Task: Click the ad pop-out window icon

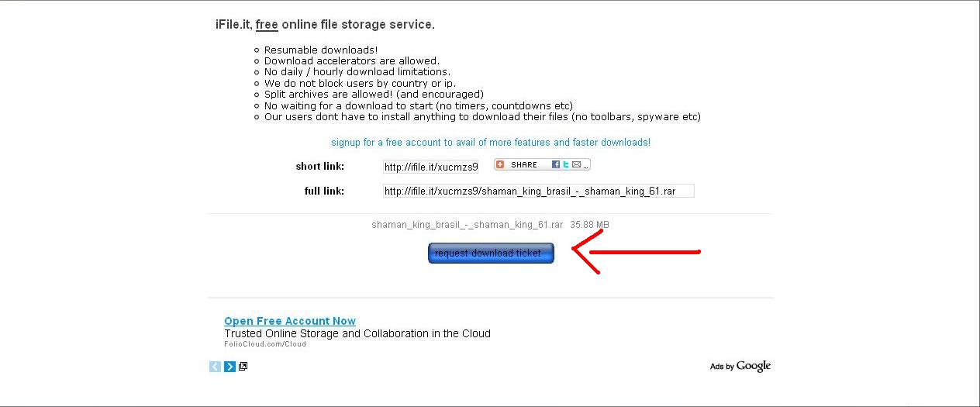Action: coord(243,367)
